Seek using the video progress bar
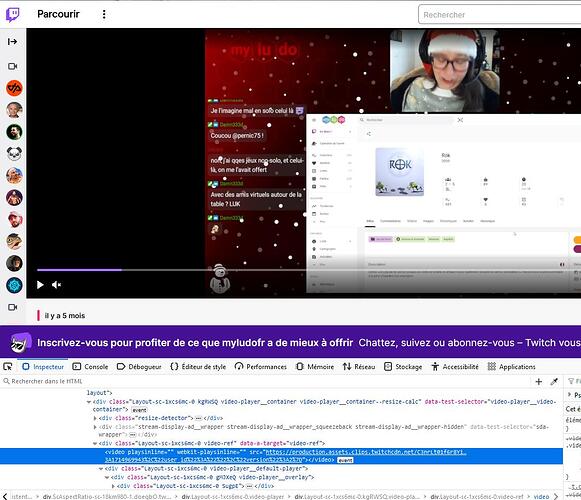The height and width of the screenshot is (500, 581). pos(170,270)
